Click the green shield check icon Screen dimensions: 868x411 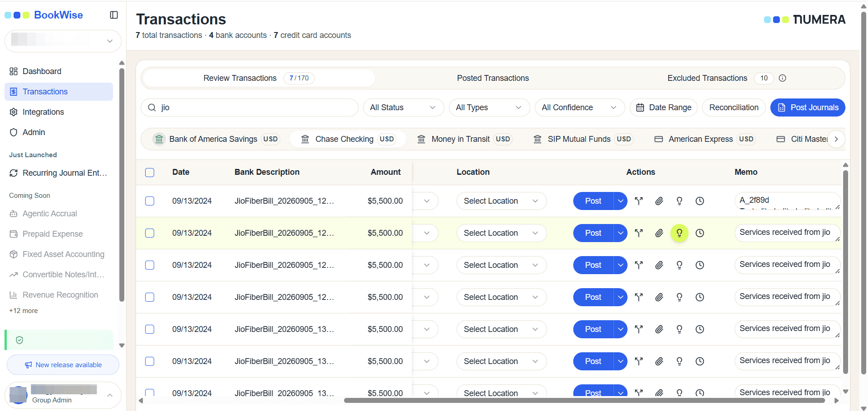click(x=19, y=340)
